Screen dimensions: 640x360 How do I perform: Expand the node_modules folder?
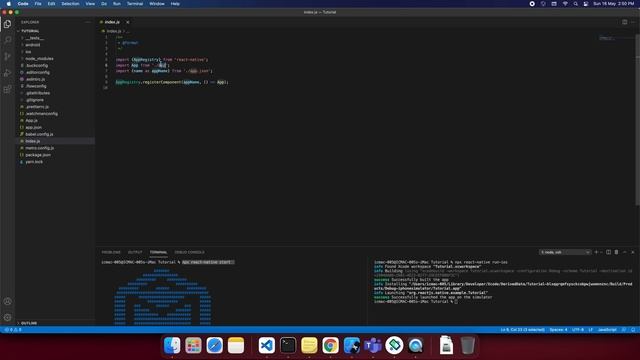pos(39,59)
